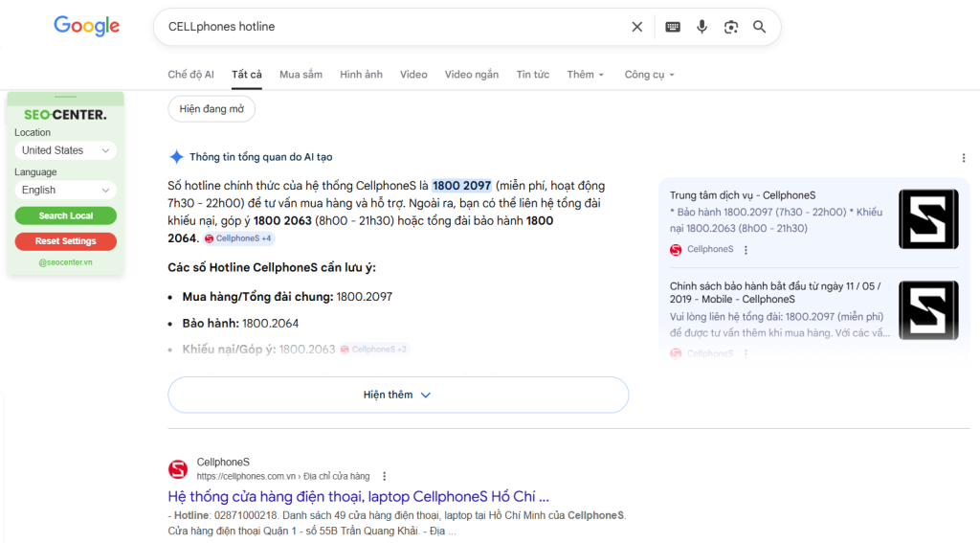Click the CellphoneS result site favicon

178,469
